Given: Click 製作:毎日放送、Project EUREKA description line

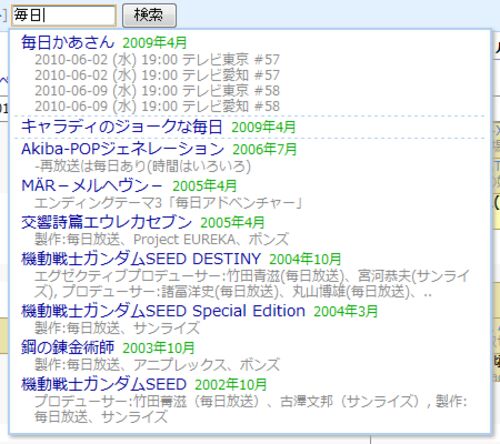Looking at the screenshot, I should pos(162,239).
